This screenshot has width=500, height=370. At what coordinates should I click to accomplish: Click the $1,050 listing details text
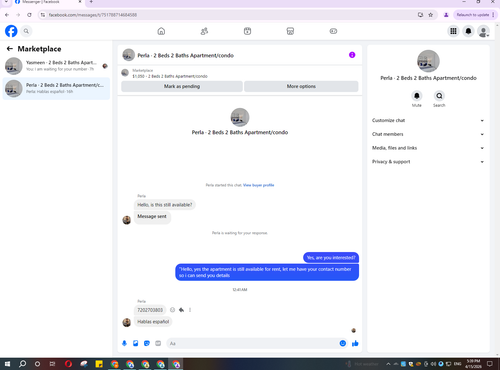(170, 76)
